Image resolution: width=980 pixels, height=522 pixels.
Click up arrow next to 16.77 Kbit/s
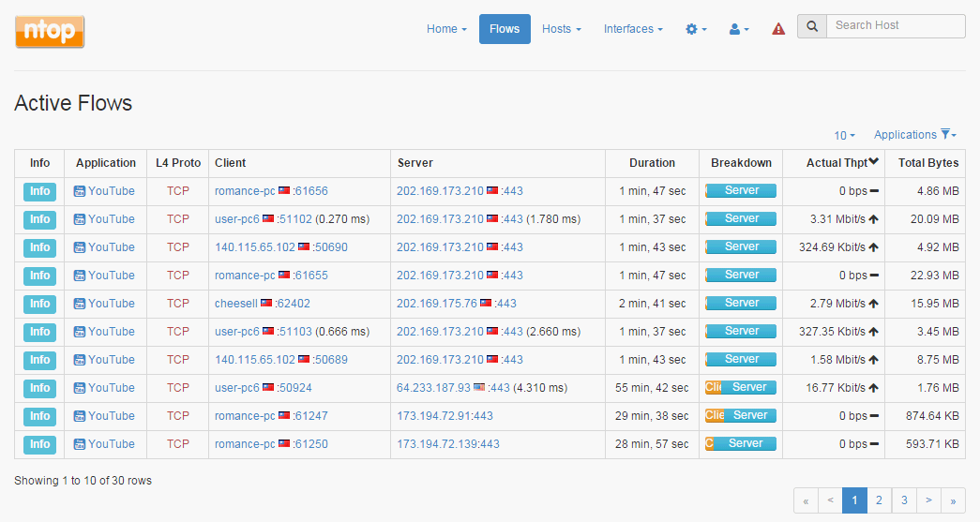[874, 388]
